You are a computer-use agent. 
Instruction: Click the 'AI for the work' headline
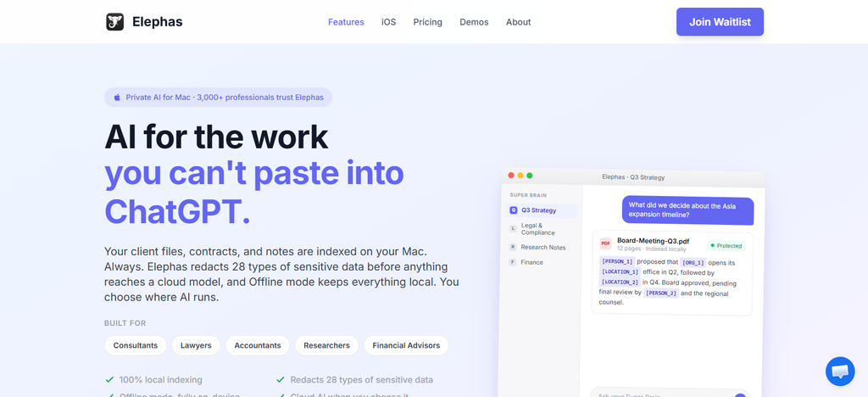coord(216,137)
